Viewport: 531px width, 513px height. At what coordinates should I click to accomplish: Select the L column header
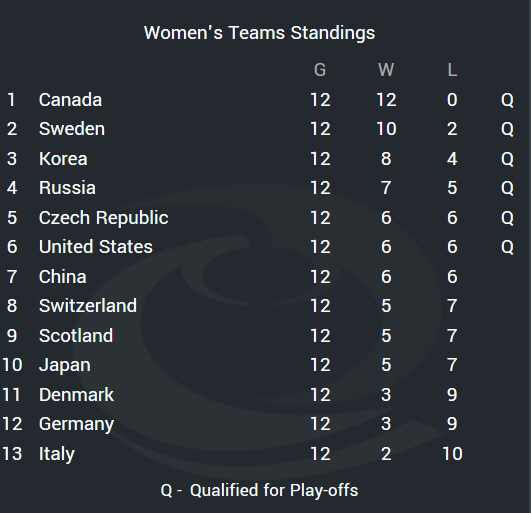tap(452, 70)
